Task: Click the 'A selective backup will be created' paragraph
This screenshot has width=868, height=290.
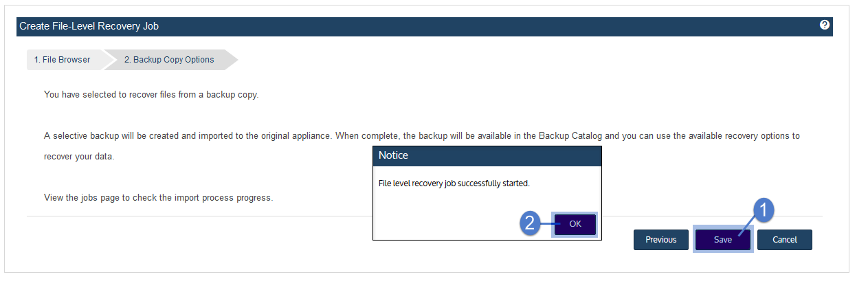Action: point(422,146)
